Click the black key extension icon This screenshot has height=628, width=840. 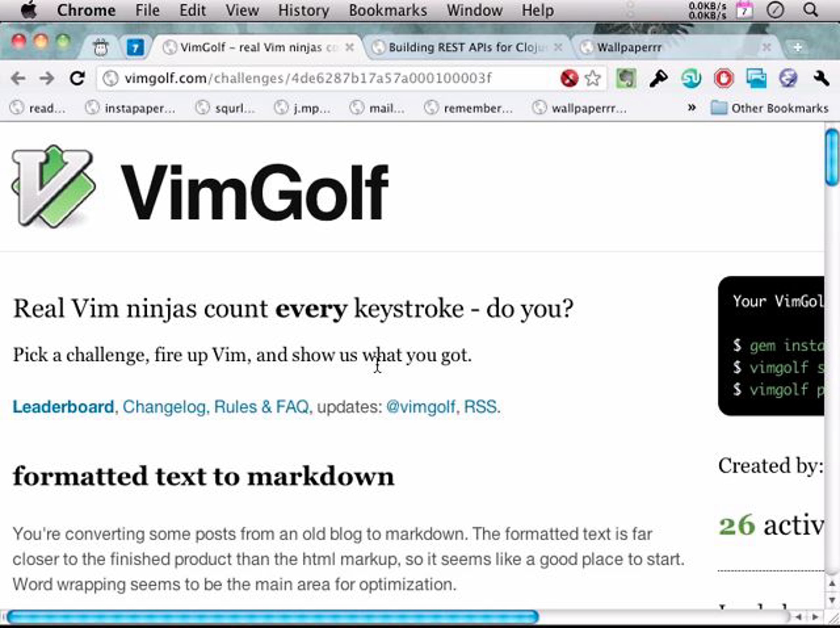(658, 79)
